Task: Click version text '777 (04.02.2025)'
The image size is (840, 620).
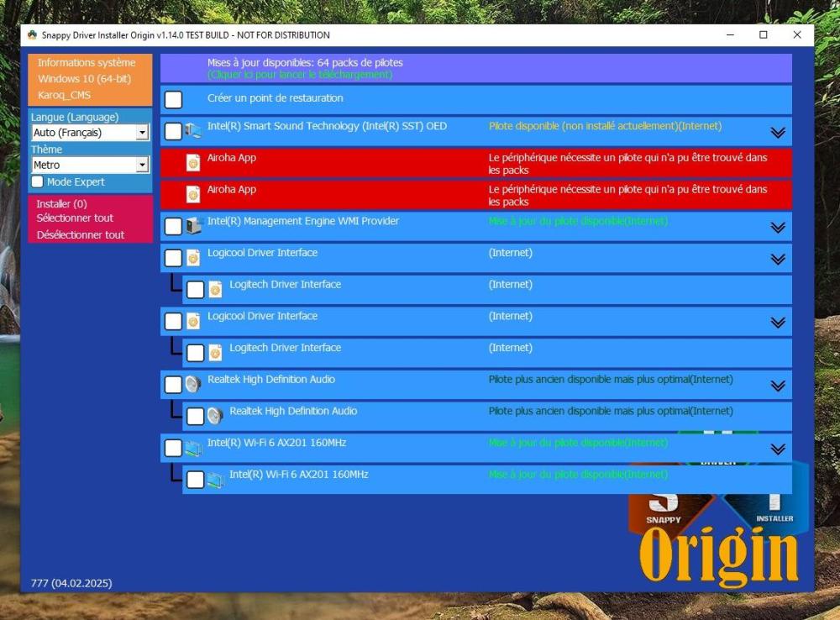Action: coord(71,583)
